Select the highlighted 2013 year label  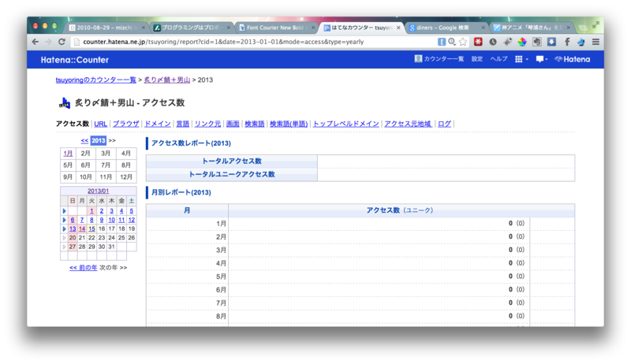[98, 140]
